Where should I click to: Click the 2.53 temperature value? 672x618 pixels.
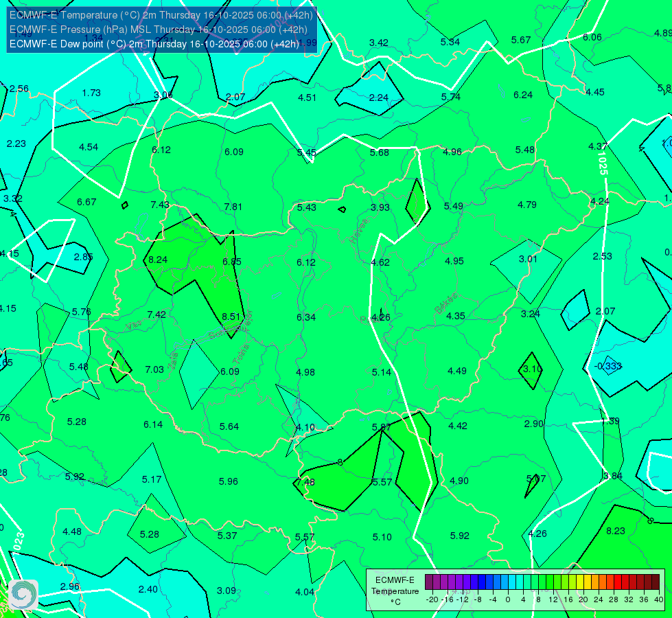click(602, 256)
